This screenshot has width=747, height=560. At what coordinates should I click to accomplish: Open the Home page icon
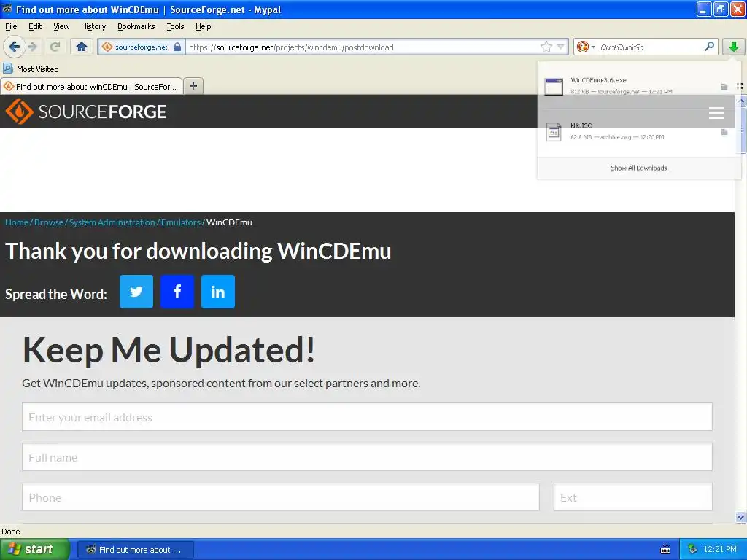[x=82, y=47]
